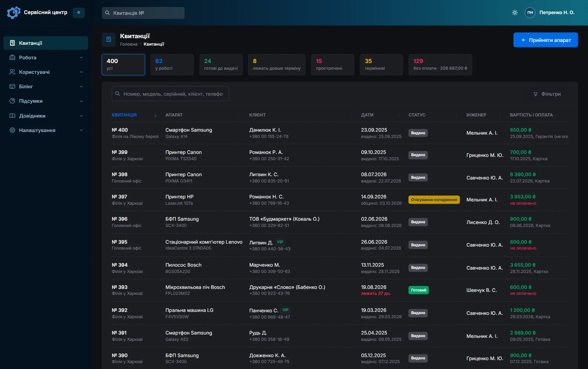Click the Довідники book icon
The height and width of the screenshot is (369, 588).
12,116
